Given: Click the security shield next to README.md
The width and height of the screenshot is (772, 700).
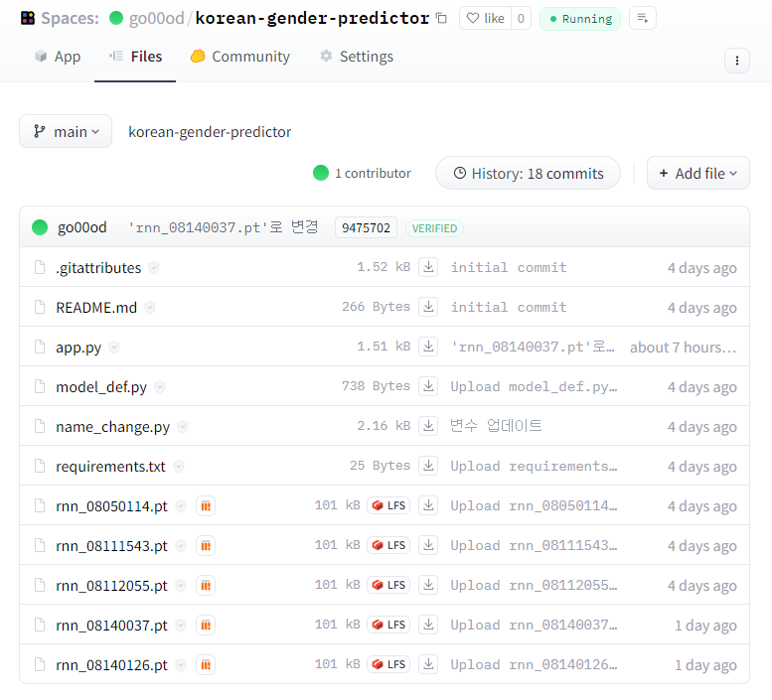Looking at the screenshot, I should 150,308.
